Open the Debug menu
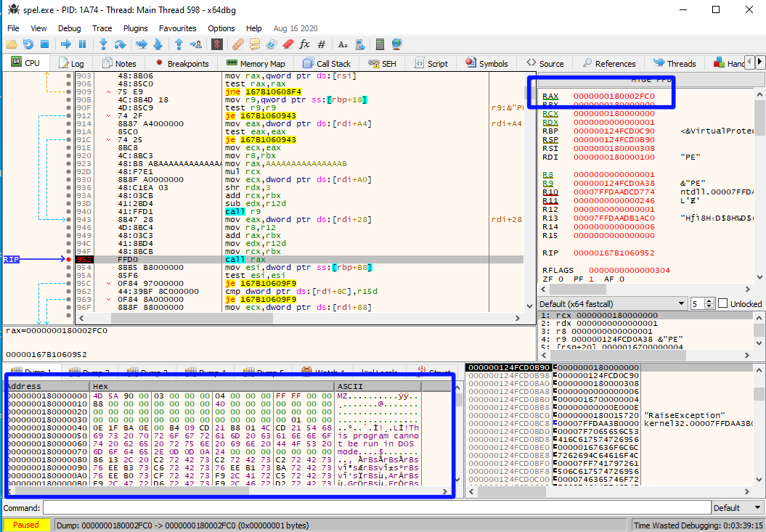This screenshot has height=532, width=766. click(70, 28)
